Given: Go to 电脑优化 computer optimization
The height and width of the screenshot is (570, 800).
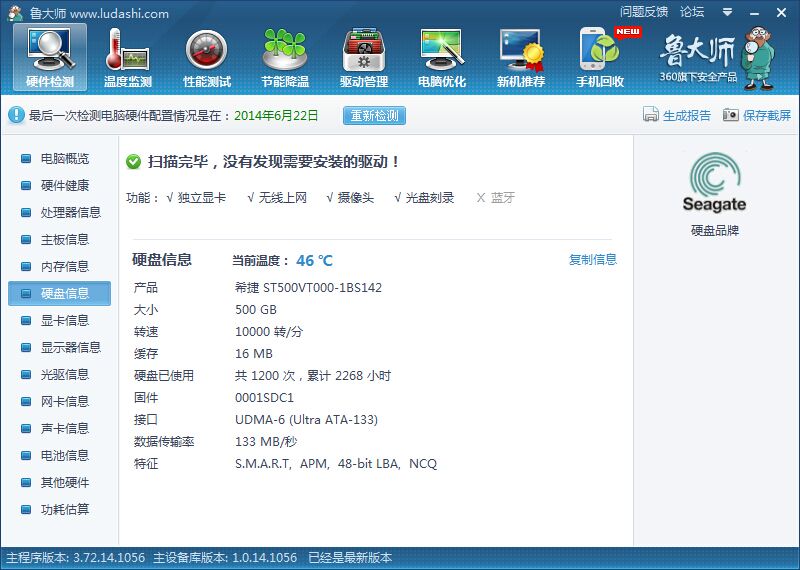Looking at the screenshot, I should pyautogui.click(x=442, y=57).
